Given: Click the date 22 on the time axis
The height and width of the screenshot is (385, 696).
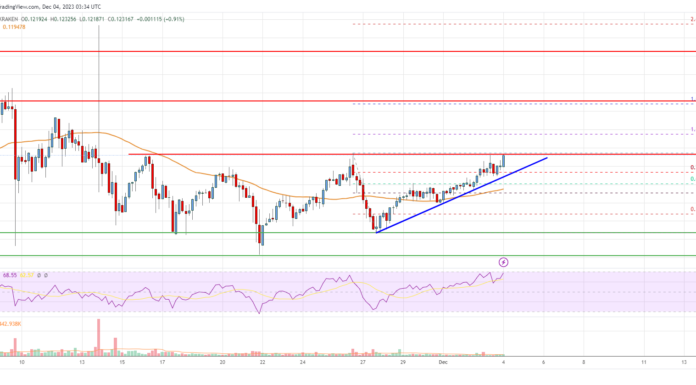Looking at the screenshot, I should click(263, 362).
